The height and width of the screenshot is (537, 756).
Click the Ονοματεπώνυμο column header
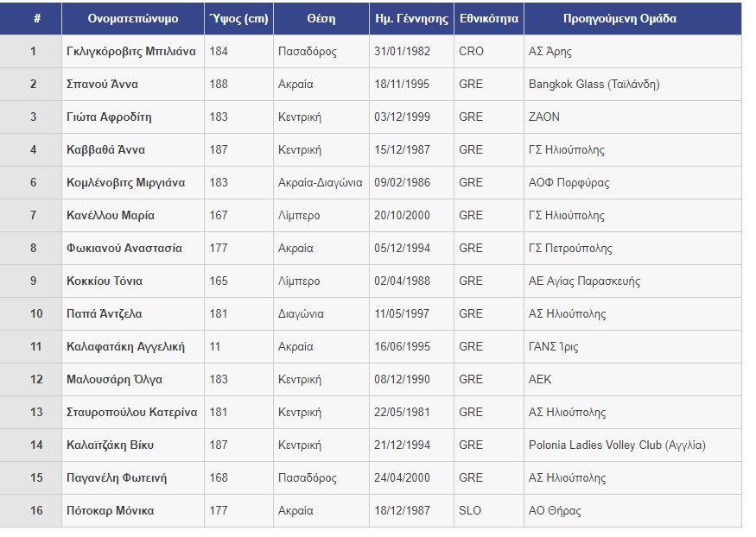point(133,19)
